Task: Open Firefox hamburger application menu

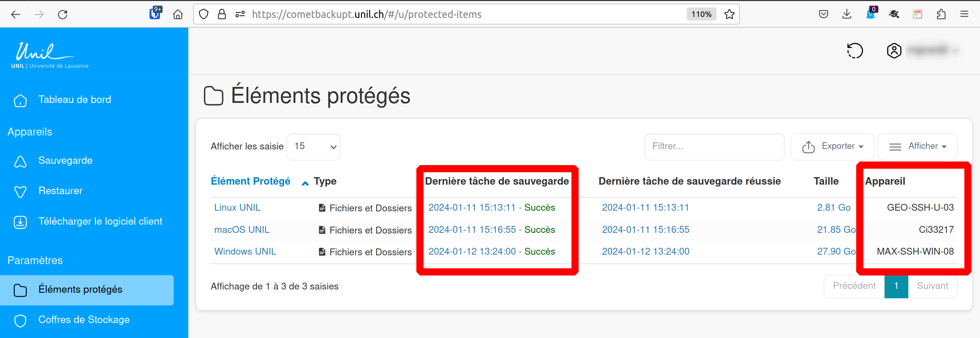Action: 964,14
